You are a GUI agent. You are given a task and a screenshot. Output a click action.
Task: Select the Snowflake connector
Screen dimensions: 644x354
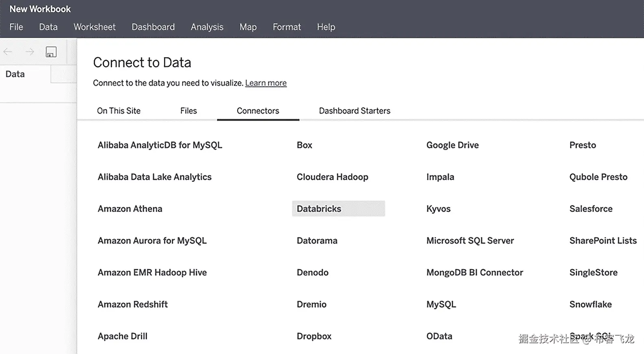tap(590, 304)
